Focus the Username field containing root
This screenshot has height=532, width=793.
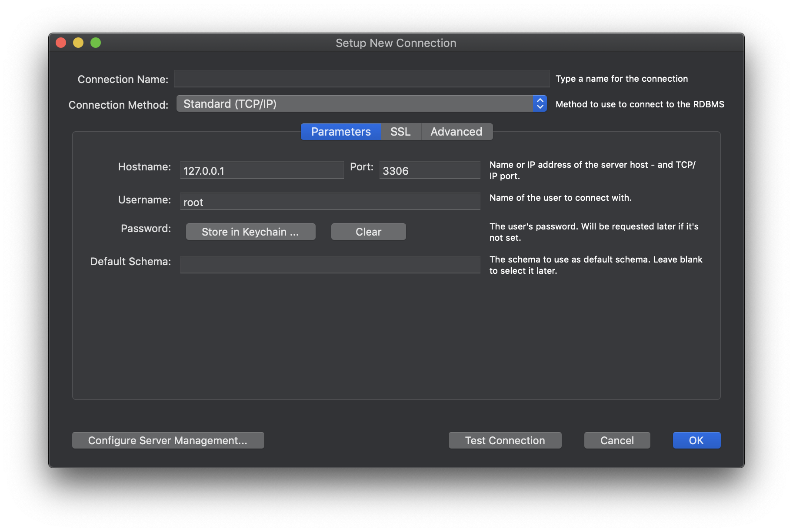coord(330,202)
